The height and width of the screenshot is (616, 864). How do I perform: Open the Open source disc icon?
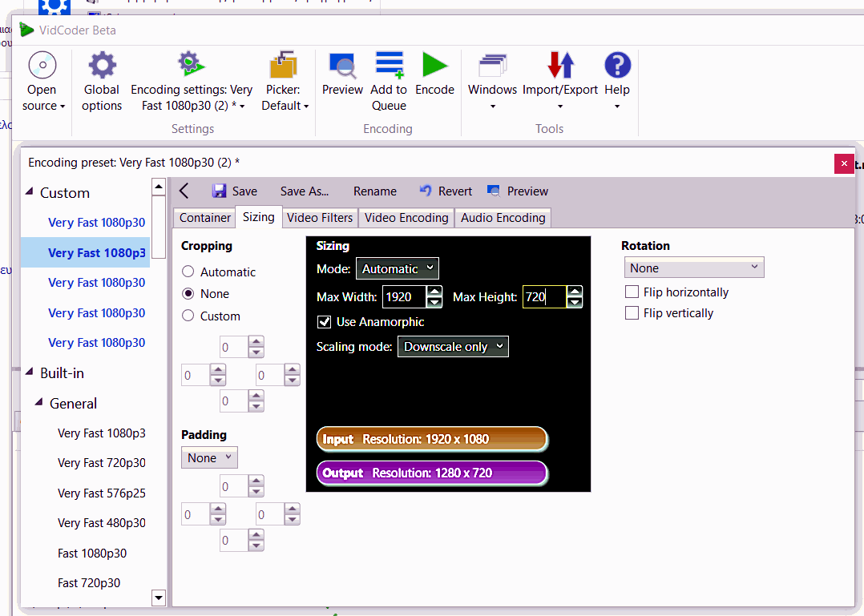[42, 65]
